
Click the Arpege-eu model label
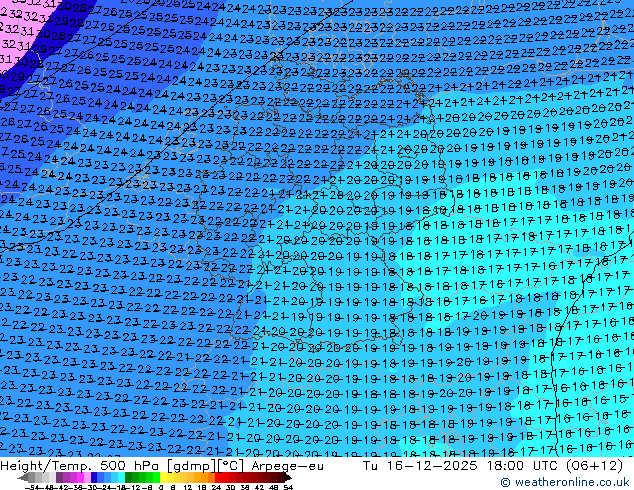tap(287, 466)
